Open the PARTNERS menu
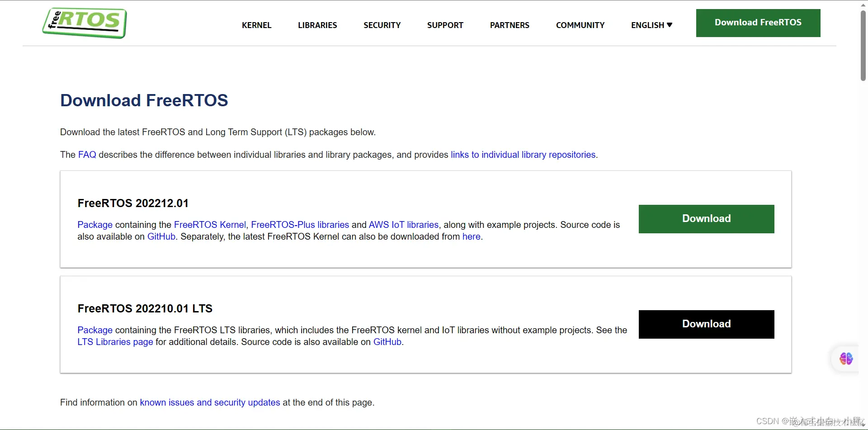This screenshot has height=430, width=868. point(509,25)
